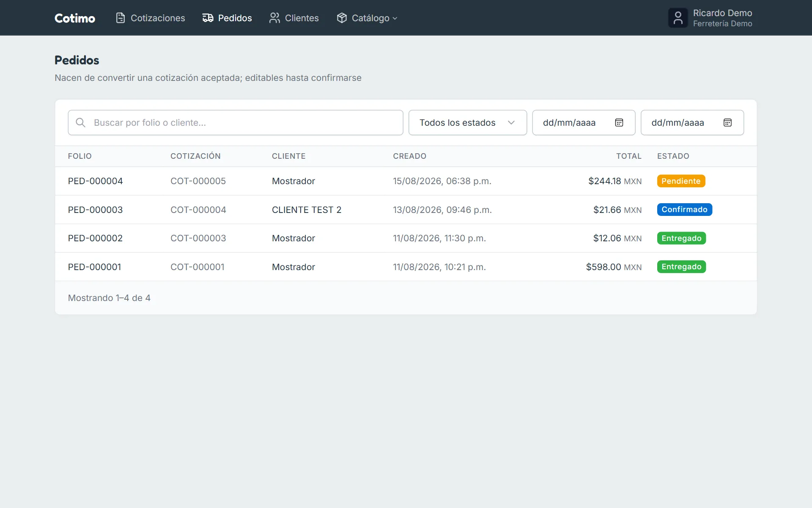Click quotation COT-000005
The width and height of the screenshot is (812, 508).
(x=198, y=181)
